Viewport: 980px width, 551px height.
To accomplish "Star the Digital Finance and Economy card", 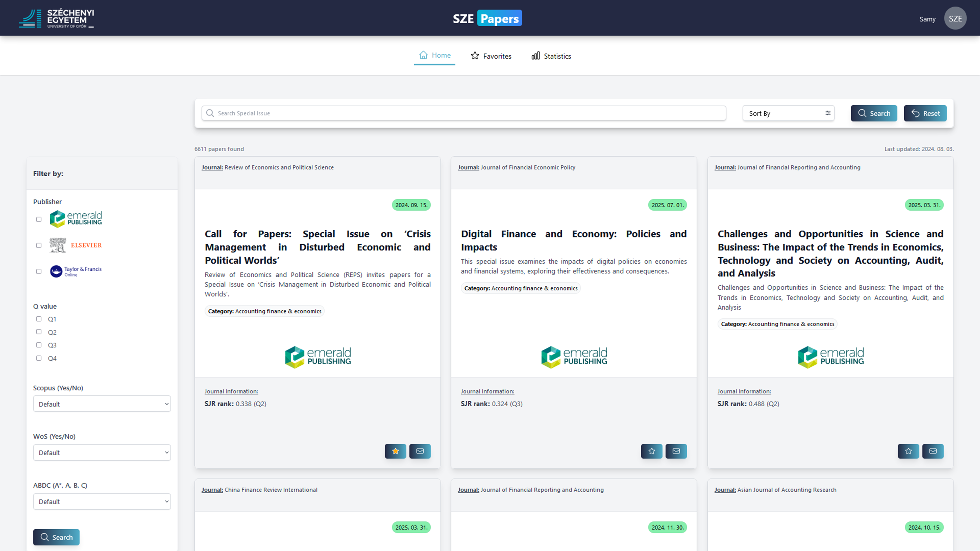I will [x=652, y=451].
